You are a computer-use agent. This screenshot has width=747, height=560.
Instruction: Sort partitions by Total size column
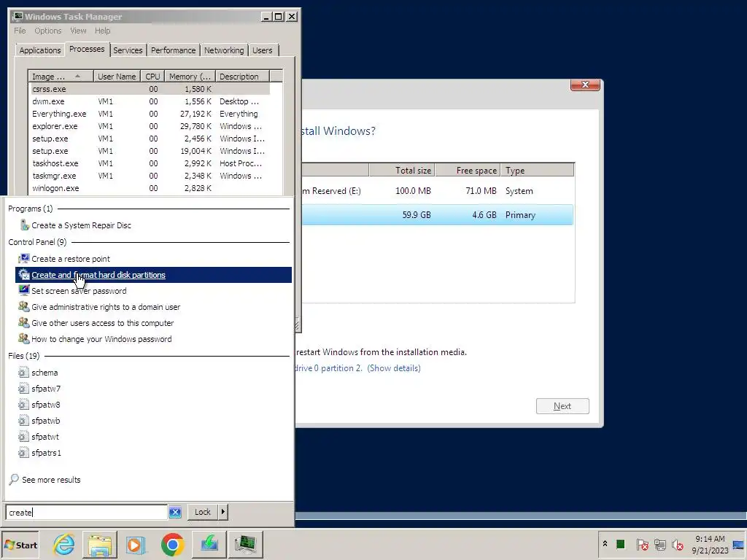coord(402,170)
